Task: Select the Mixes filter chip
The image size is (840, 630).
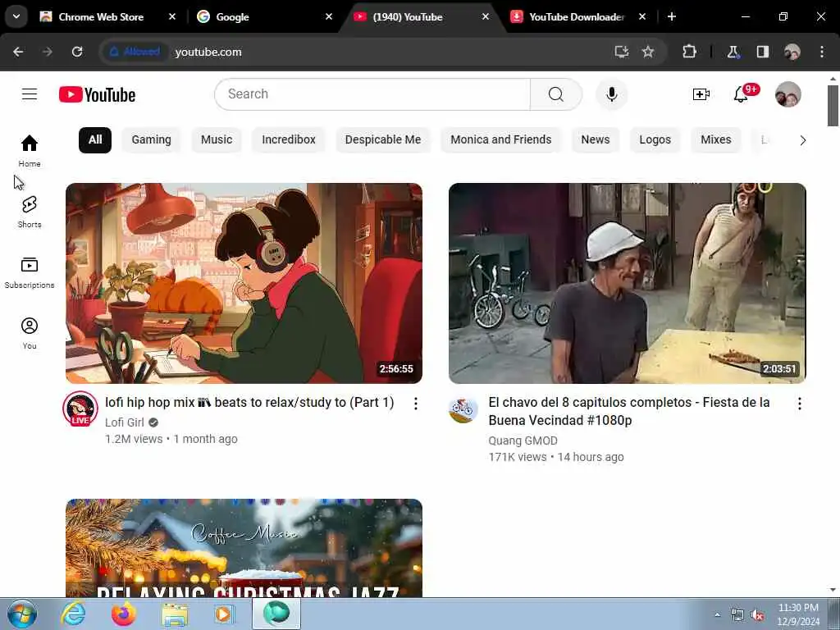Action: (x=715, y=139)
